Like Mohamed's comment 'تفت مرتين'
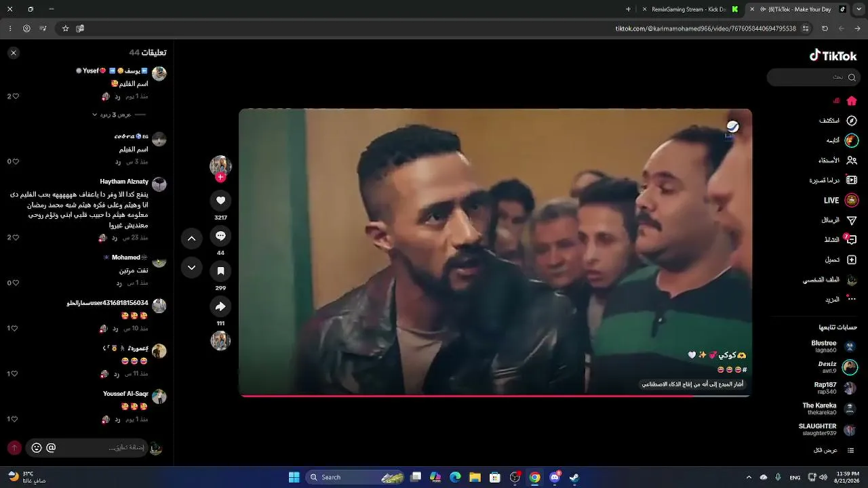The image size is (868, 488). [16, 283]
